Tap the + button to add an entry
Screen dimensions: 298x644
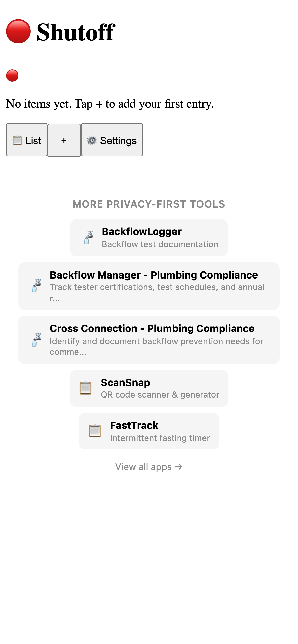click(x=64, y=140)
